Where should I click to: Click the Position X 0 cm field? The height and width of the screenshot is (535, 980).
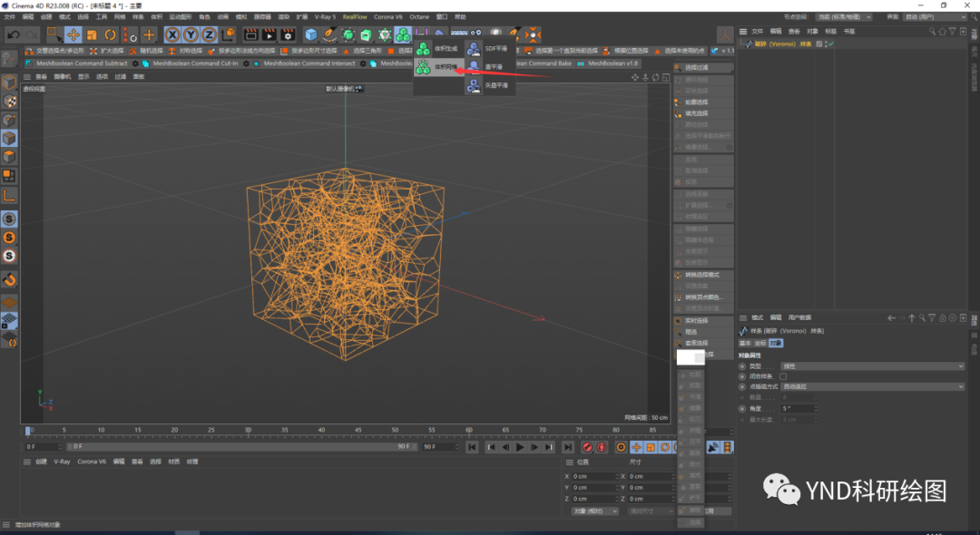(x=594, y=476)
